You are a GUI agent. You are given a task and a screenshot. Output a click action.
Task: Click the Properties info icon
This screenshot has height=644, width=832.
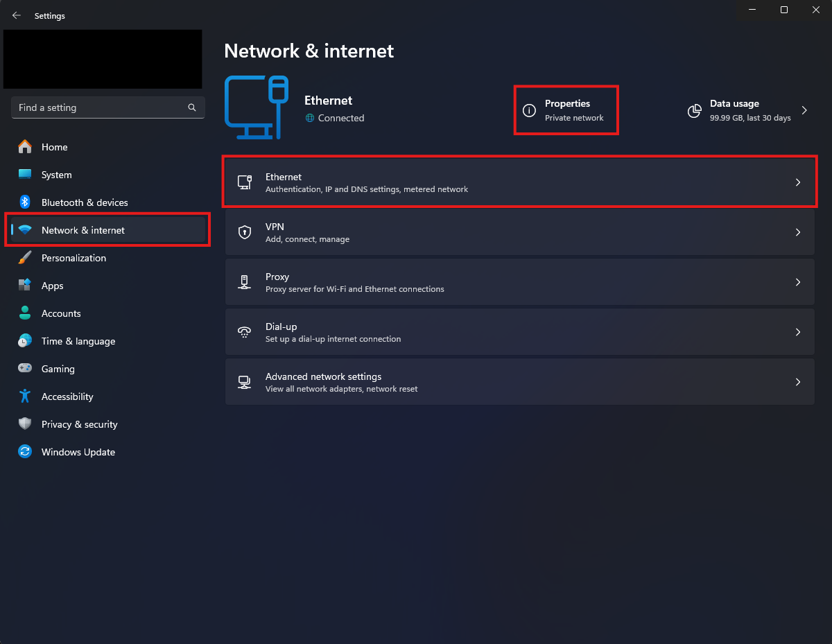coord(529,111)
